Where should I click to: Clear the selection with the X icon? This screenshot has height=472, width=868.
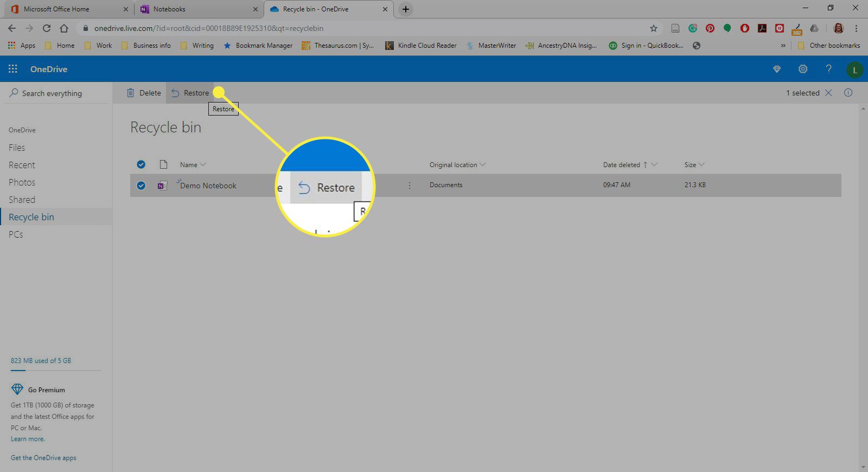[828, 93]
